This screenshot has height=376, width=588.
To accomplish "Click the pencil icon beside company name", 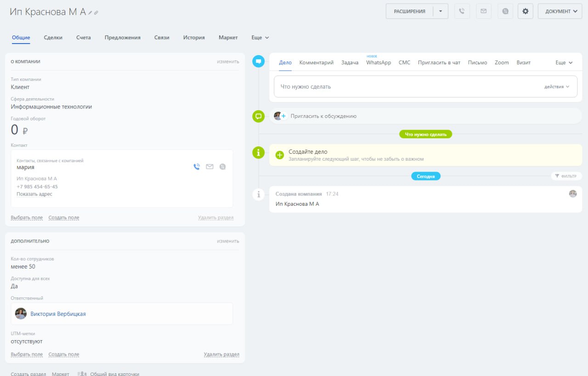I will click(x=90, y=12).
